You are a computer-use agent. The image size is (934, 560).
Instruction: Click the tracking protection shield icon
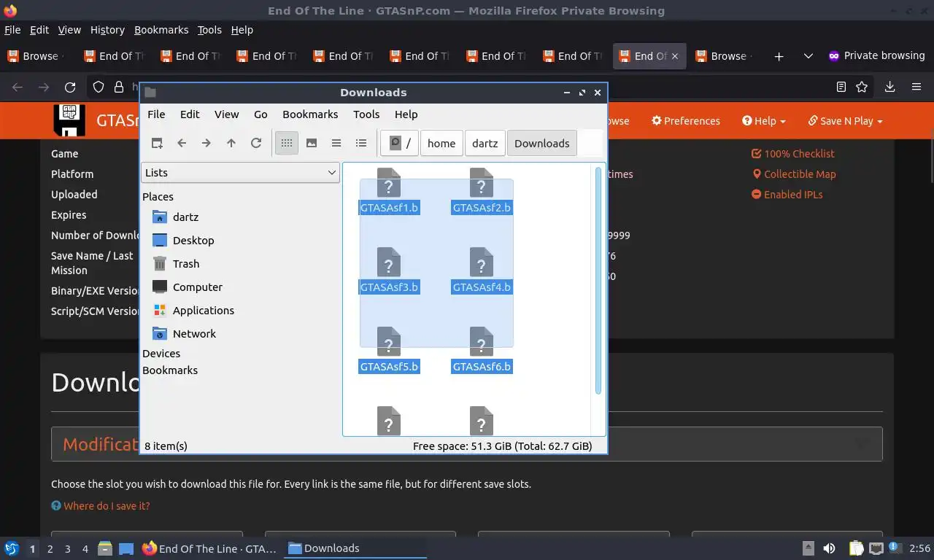(99, 87)
